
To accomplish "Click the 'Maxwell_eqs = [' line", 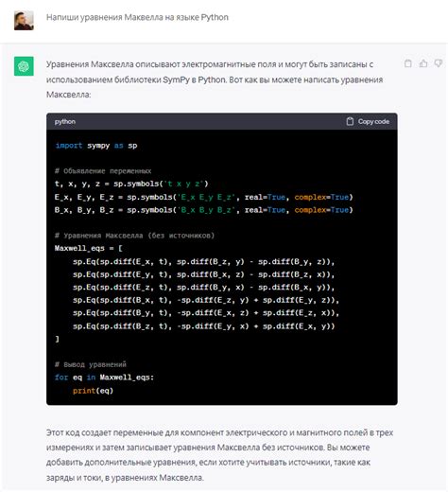I will (x=89, y=249).
